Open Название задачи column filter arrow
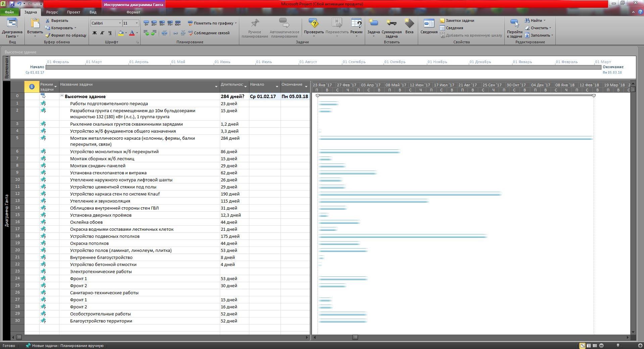The image size is (644, 349). pyautogui.click(x=216, y=87)
